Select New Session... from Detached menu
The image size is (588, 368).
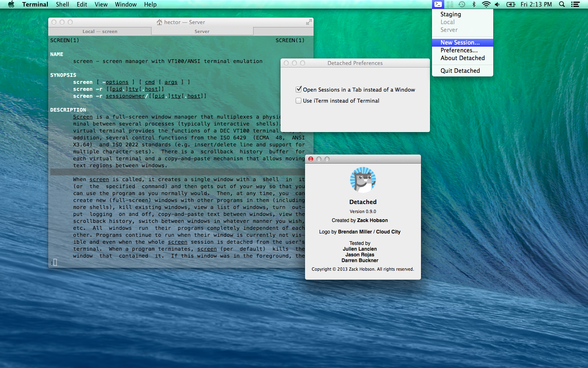pyautogui.click(x=460, y=43)
